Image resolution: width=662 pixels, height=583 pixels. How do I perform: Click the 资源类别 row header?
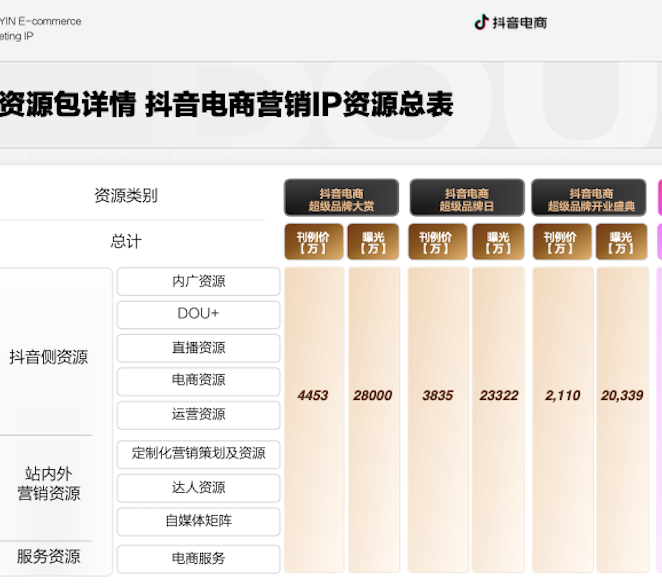(x=126, y=196)
